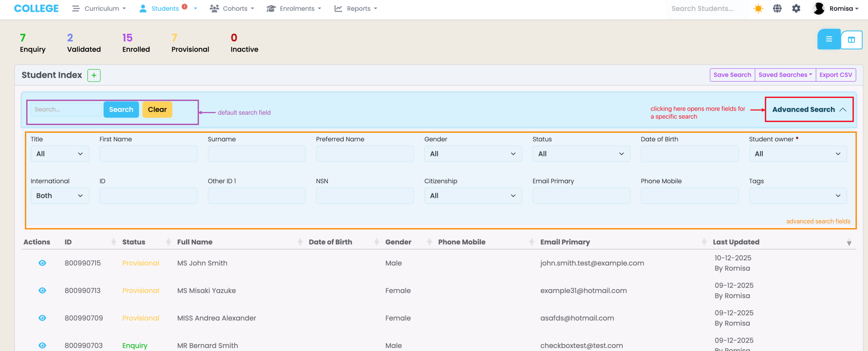View student John Smith eye icon
The width and height of the screenshot is (868, 351).
click(42, 263)
